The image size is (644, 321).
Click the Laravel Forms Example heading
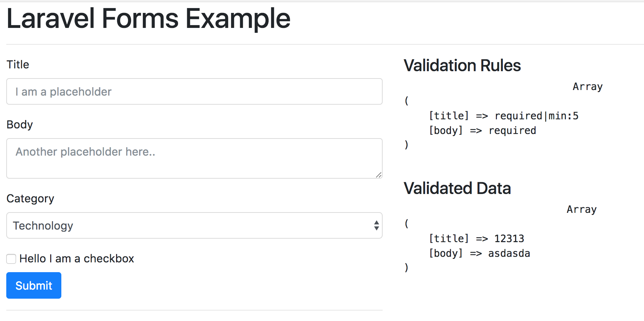[148, 18]
